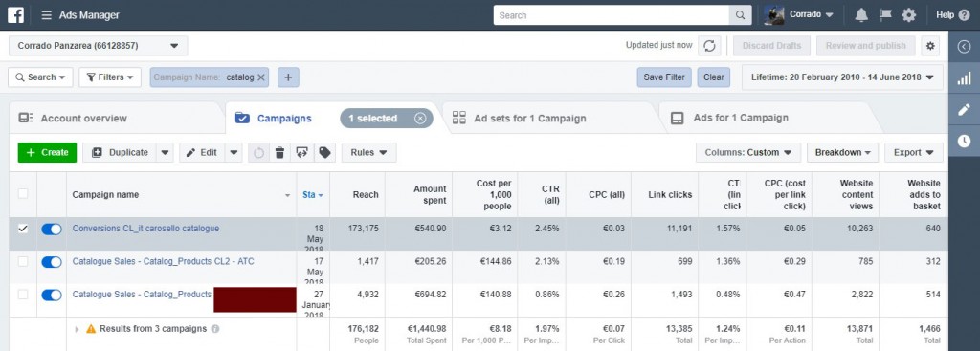Click the refresh data icon

(709, 46)
